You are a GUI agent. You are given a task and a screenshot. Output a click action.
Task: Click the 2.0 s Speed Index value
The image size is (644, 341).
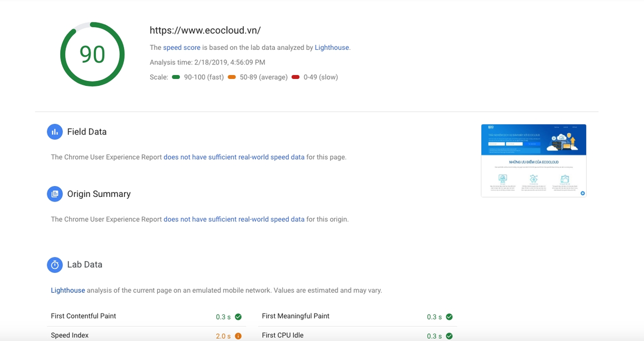[223, 337]
